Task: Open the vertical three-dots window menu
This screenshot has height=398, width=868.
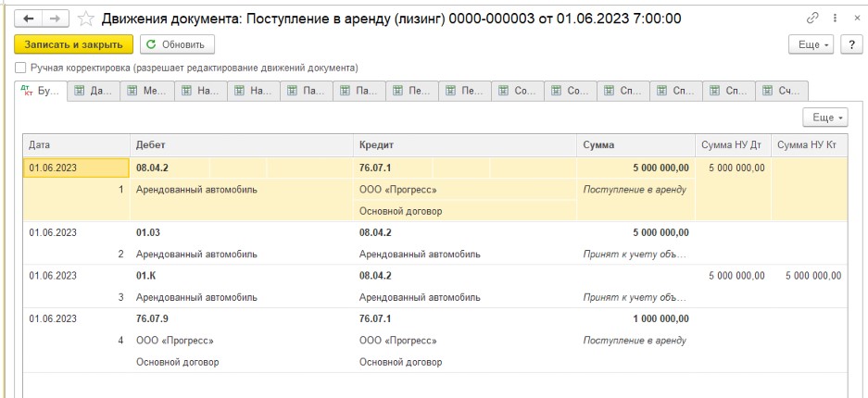Action: click(x=835, y=19)
